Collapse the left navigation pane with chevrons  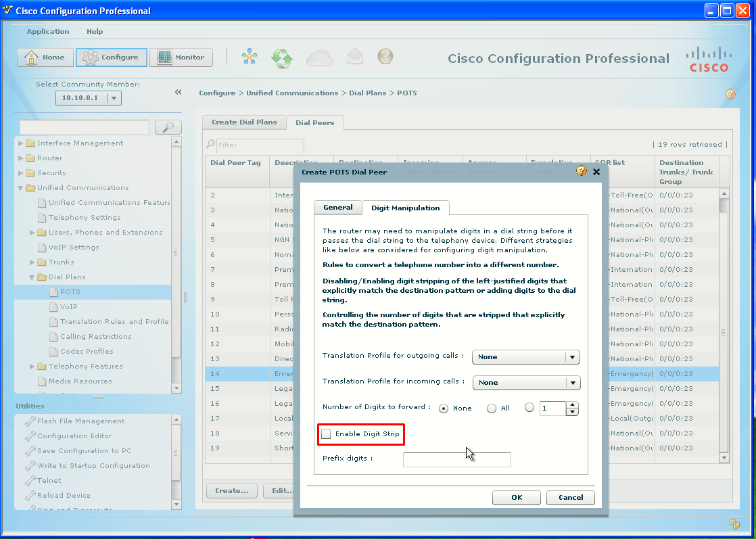178,92
